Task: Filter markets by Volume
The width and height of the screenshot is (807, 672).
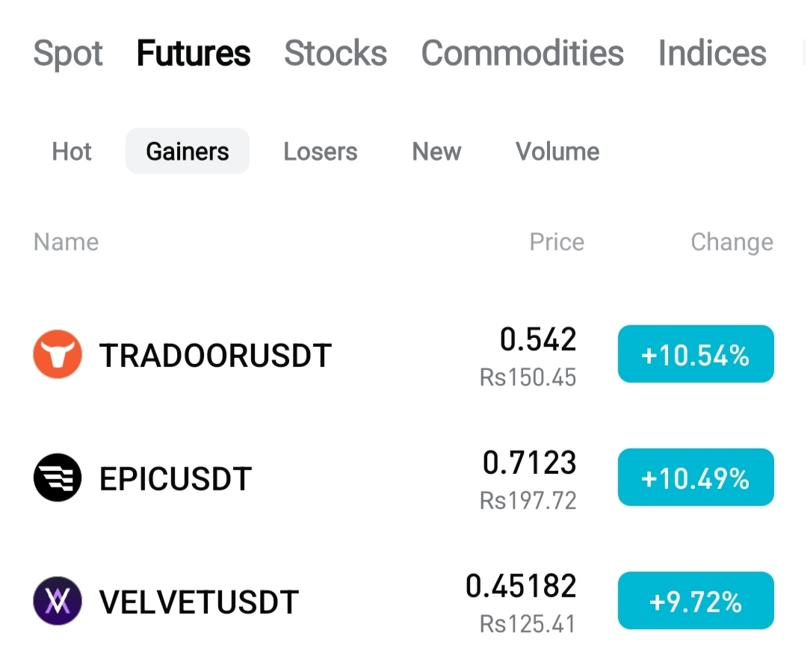Action: click(557, 152)
